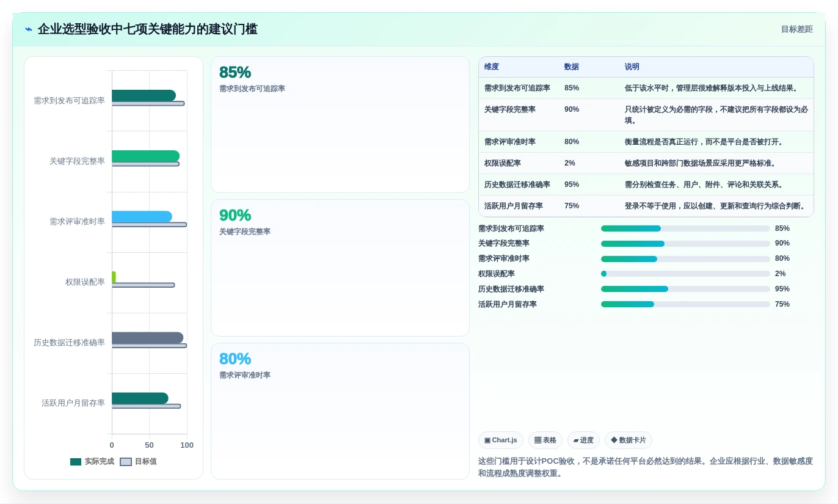Click the 活跃用户月留存率 actual bar in chart

(140, 398)
